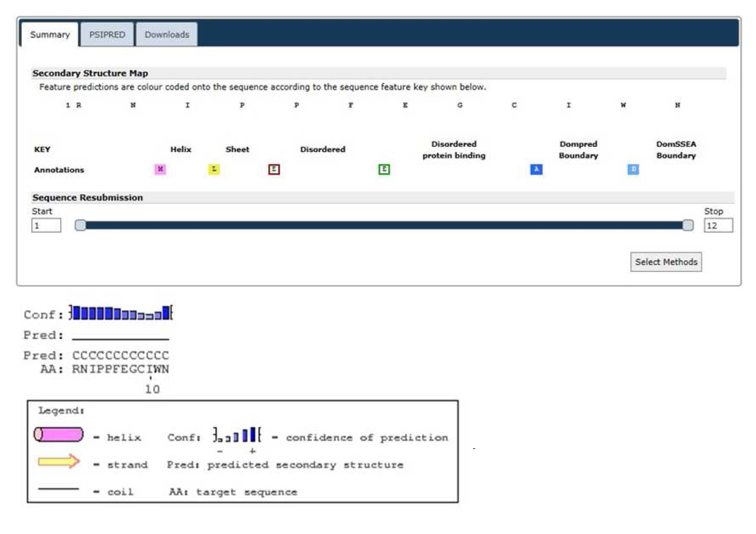
Task: Click the Start position input field
Action: 46,226
